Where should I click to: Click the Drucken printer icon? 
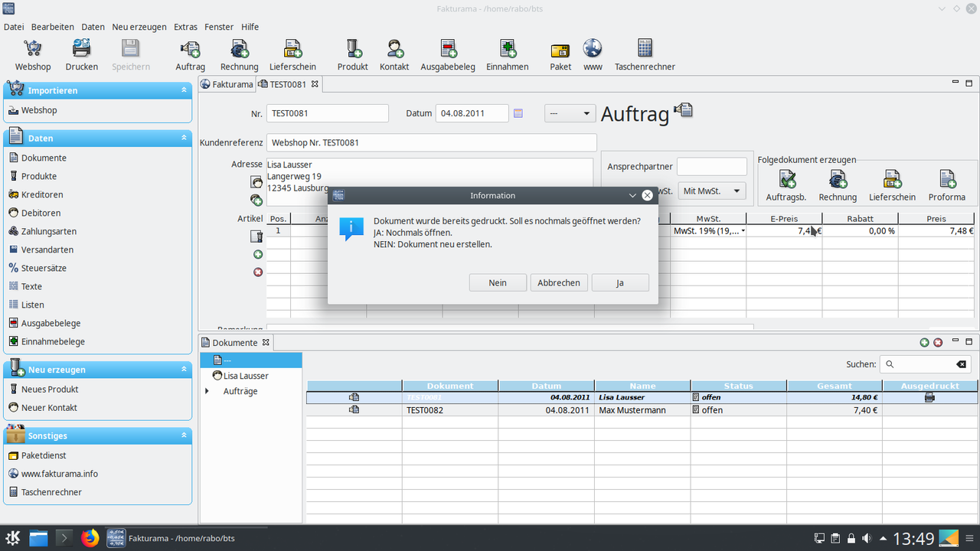(81, 48)
